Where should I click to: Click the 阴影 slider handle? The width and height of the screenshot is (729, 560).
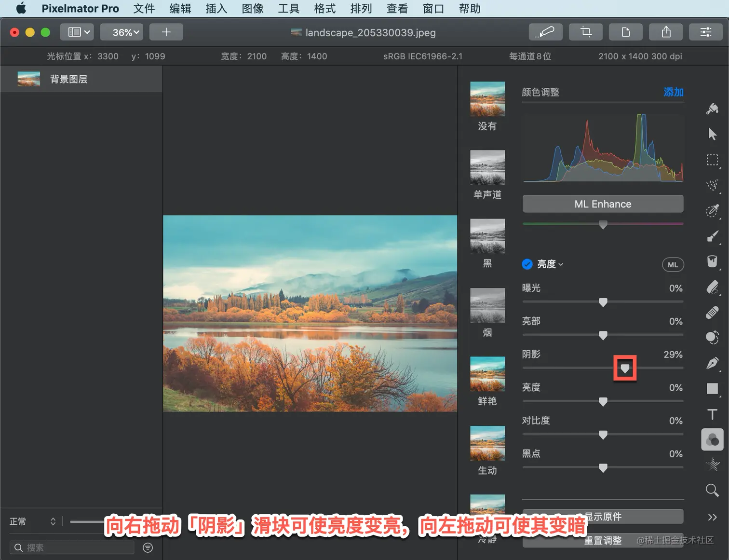(x=625, y=369)
